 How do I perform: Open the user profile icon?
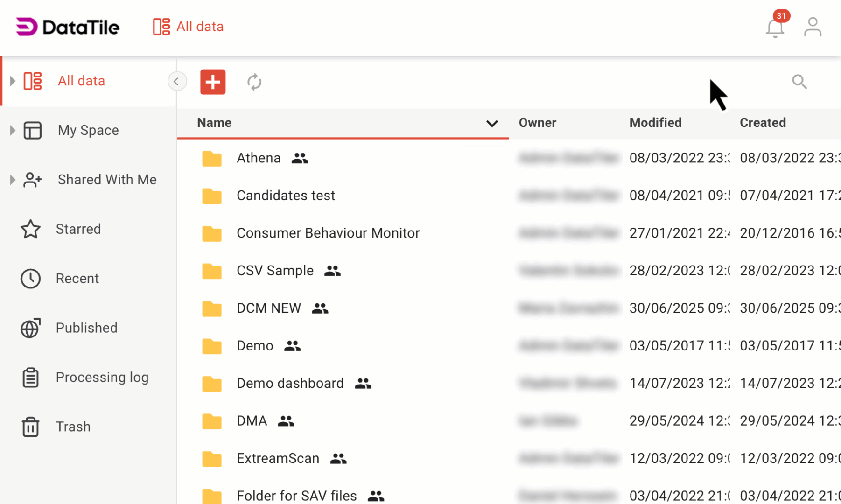[812, 27]
